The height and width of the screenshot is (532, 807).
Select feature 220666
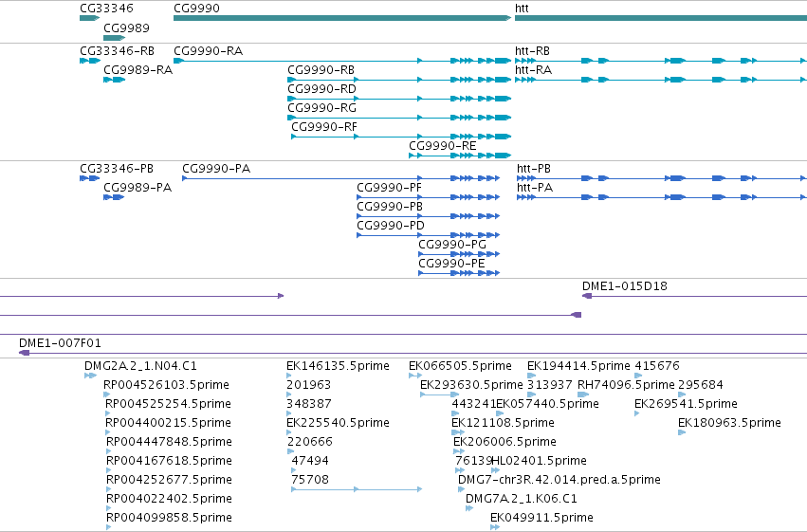310,443
